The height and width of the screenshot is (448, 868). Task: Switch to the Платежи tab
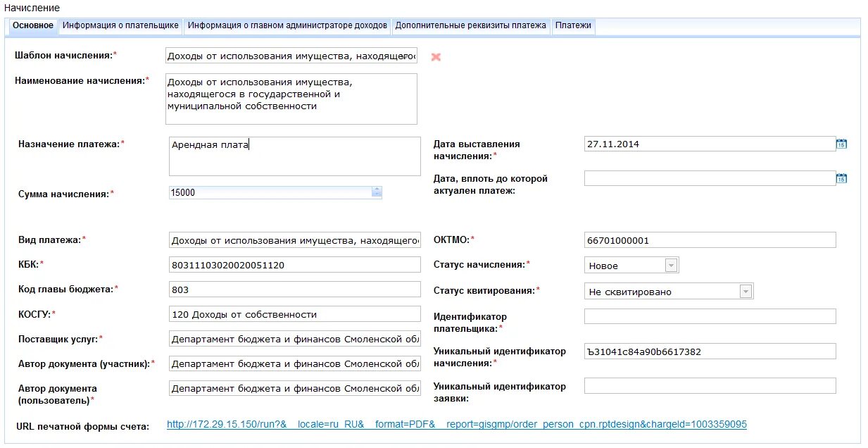point(573,25)
